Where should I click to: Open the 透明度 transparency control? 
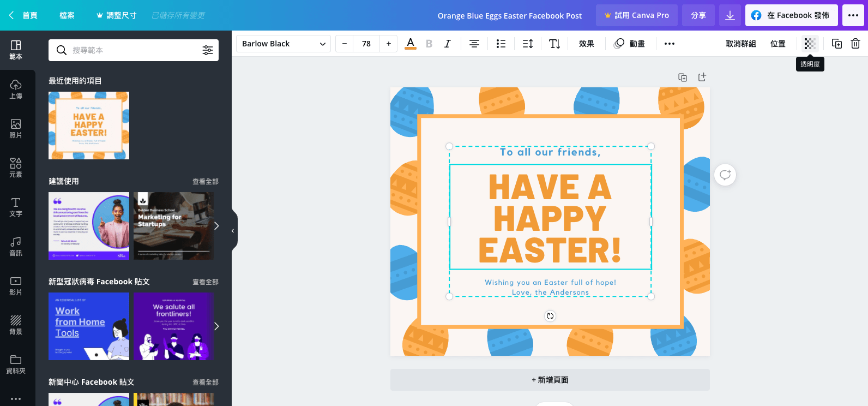click(810, 44)
